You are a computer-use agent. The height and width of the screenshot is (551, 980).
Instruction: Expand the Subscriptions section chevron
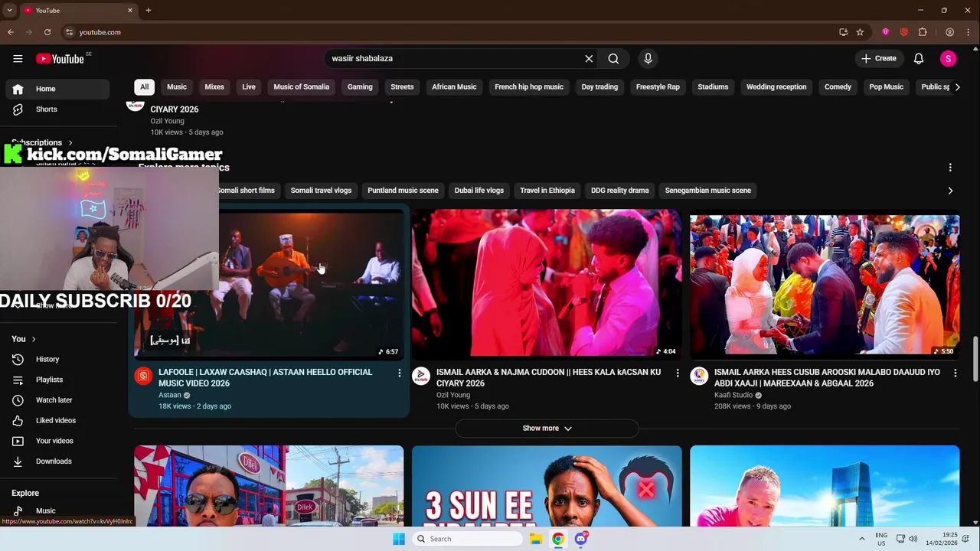70,142
